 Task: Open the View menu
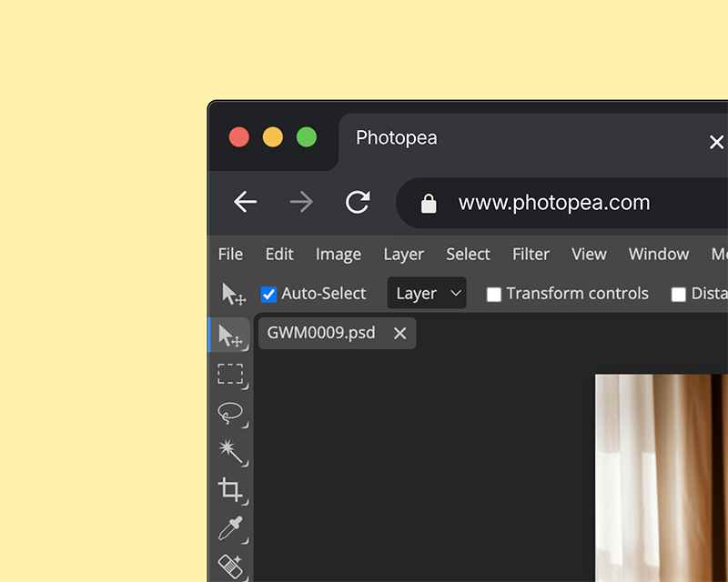point(589,254)
